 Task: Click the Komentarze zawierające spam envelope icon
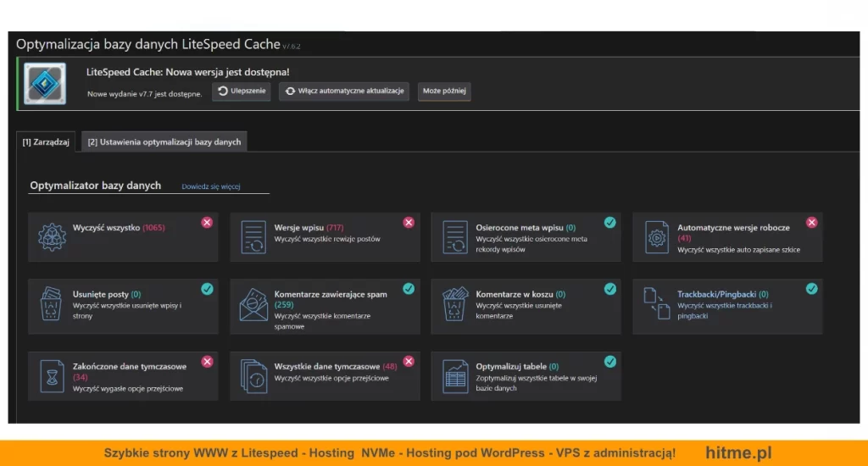253,304
